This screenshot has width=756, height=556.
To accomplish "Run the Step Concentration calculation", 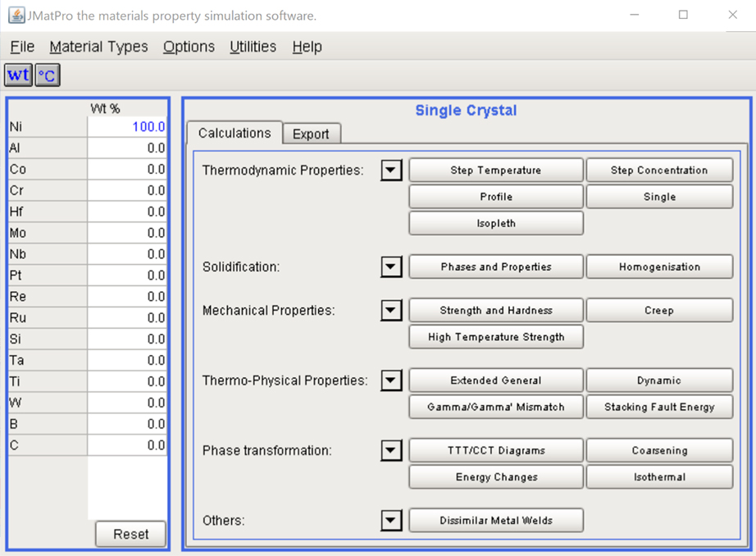I will [659, 171].
